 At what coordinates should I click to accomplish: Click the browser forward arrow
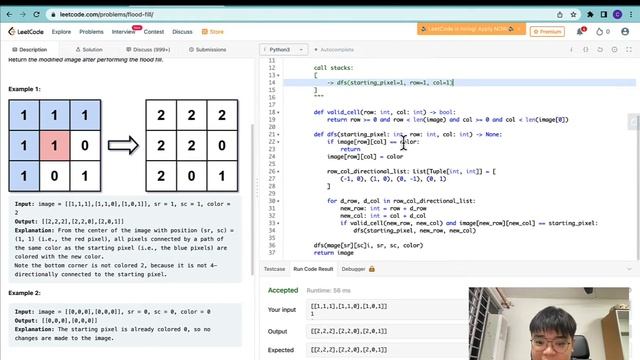point(23,14)
